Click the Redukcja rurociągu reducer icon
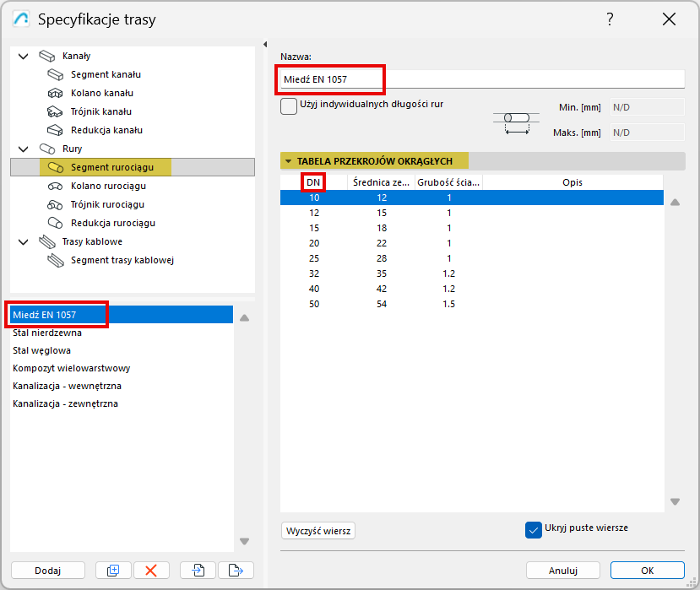Viewport: 700px width, 590px height. pyautogui.click(x=56, y=223)
